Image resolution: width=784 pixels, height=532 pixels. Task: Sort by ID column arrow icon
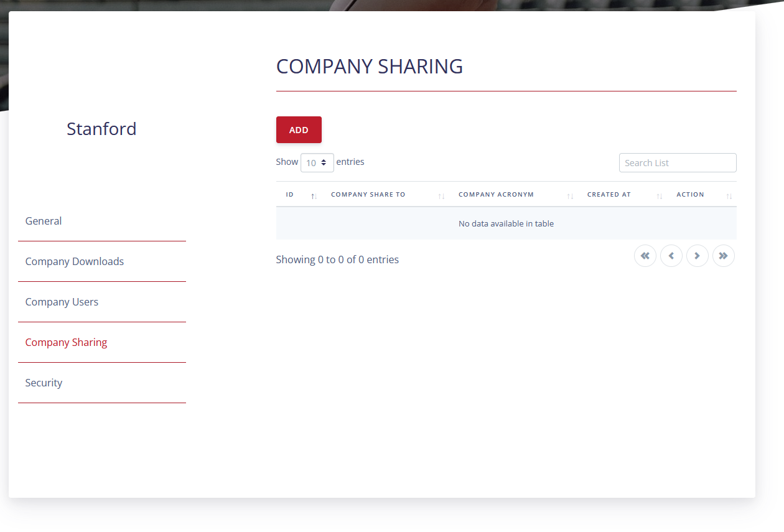pyautogui.click(x=314, y=196)
